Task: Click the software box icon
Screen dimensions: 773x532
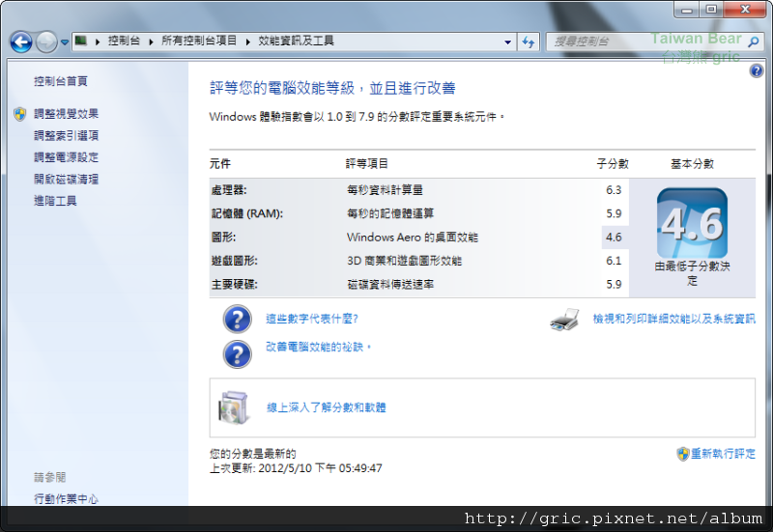Action: tap(233, 407)
